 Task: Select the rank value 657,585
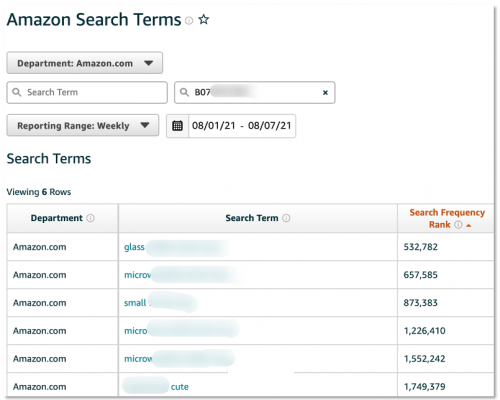[420, 275]
